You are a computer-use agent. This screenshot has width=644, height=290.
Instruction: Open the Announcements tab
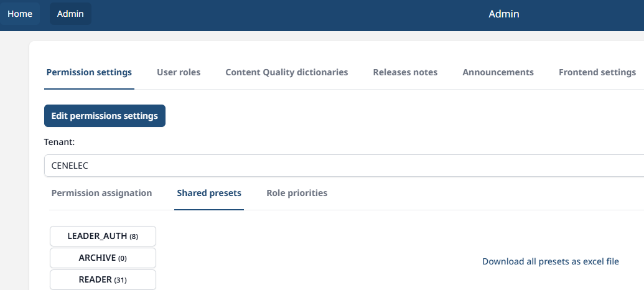498,72
